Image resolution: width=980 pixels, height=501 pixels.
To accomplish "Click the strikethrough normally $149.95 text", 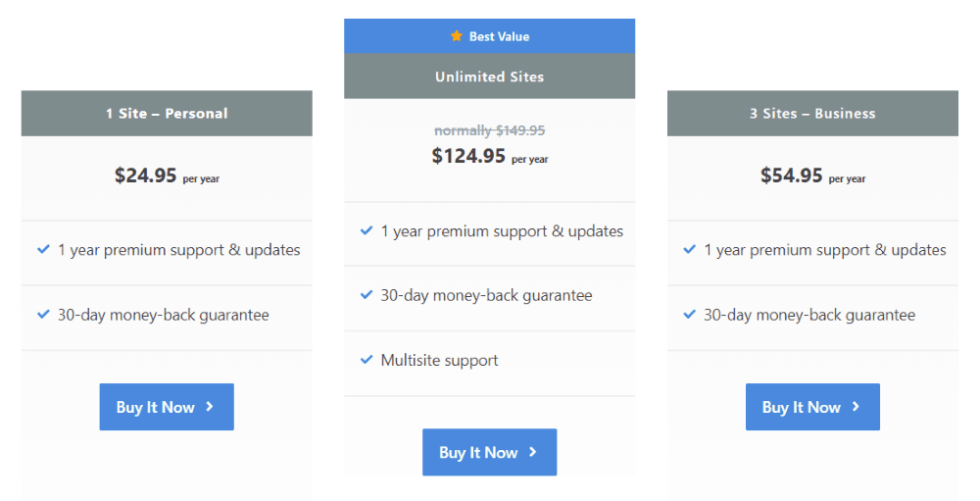I will (490, 130).
